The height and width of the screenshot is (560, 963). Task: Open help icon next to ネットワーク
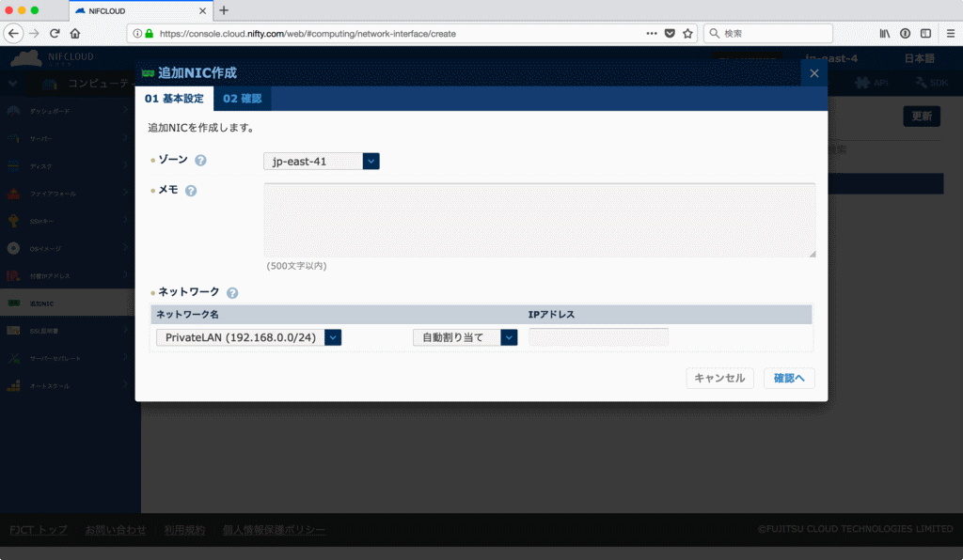coord(232,292)
